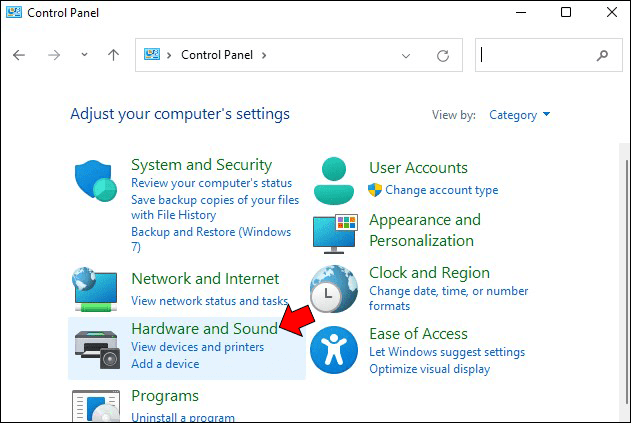Navigate back with the back arrow
This screenshot has height=423, width=631.
[19, 56]
